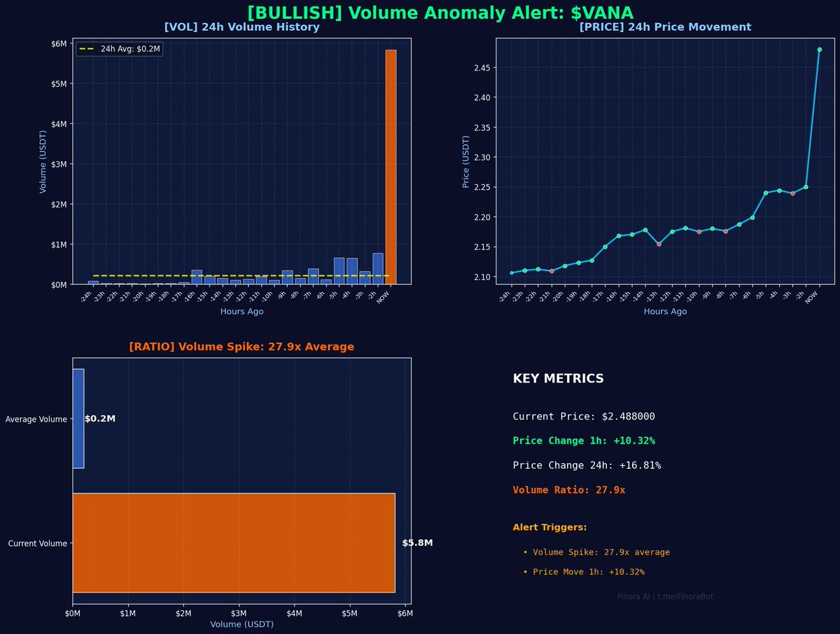Select the final cyan price point at $2.488
The image size is (840, 634).
pos(819,50)
